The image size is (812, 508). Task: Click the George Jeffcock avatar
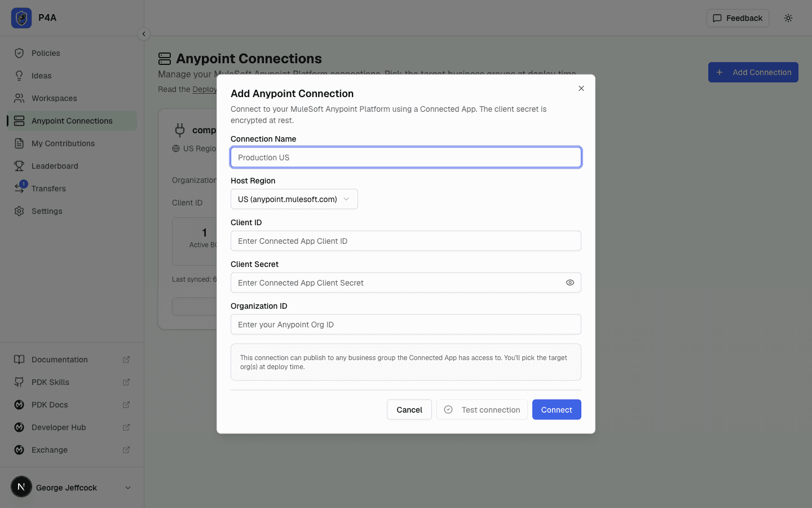coord(21,487)
